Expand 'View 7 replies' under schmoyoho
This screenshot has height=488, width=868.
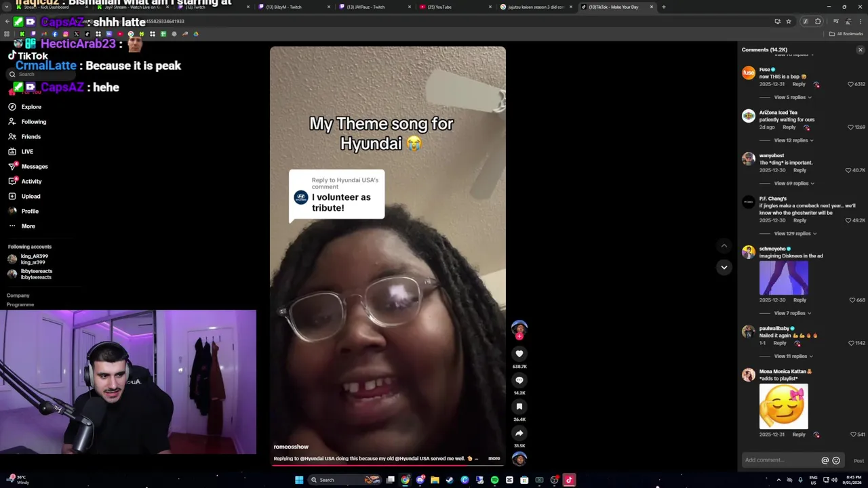click(x=793, y=313)
